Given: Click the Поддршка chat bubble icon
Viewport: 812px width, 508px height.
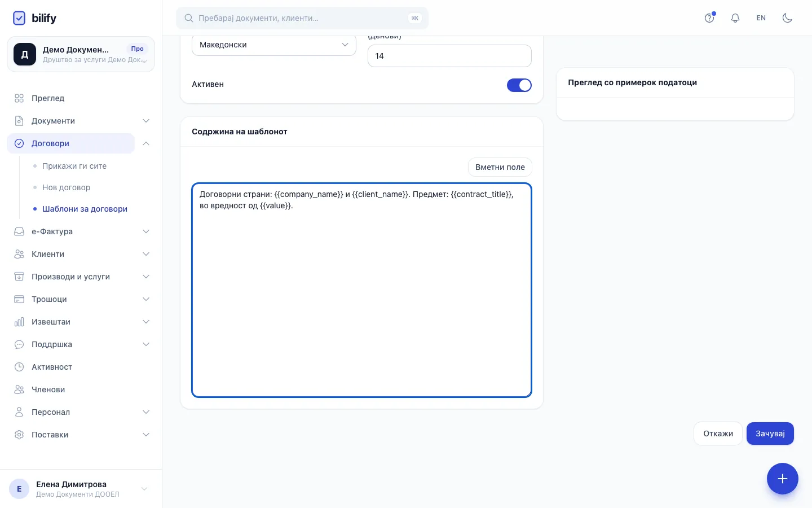Looking at the screenshot, I should pos(19,344).
